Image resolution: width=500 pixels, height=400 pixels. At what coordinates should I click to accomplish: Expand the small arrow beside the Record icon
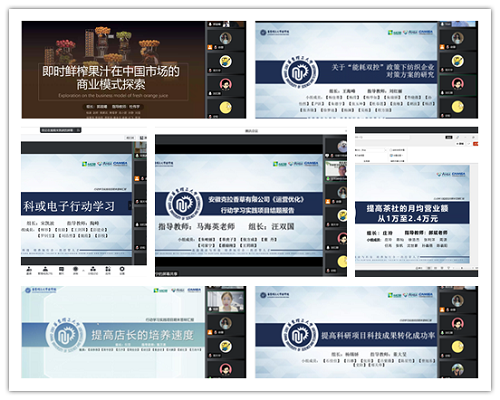[83, 269]
